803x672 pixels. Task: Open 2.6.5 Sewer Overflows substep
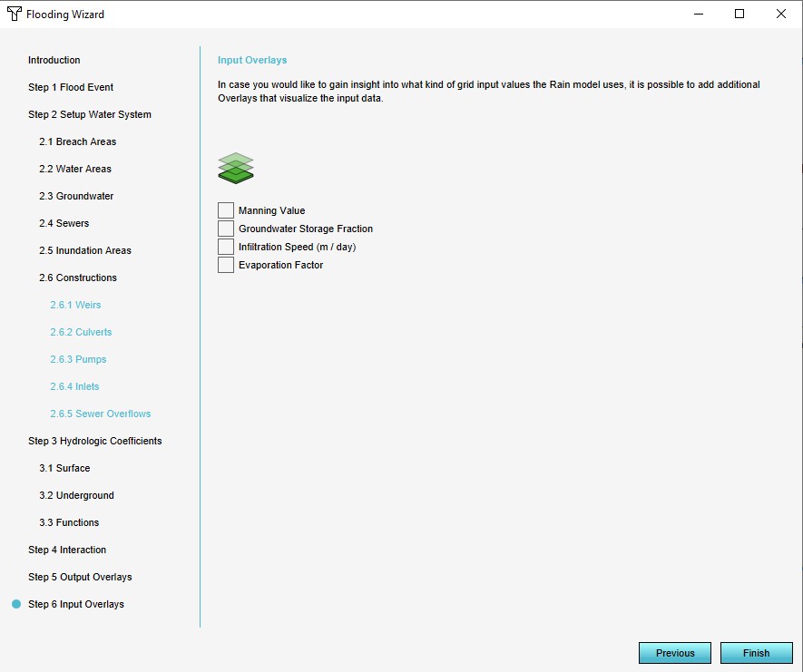pyautogui.click(x=100, y=414)
